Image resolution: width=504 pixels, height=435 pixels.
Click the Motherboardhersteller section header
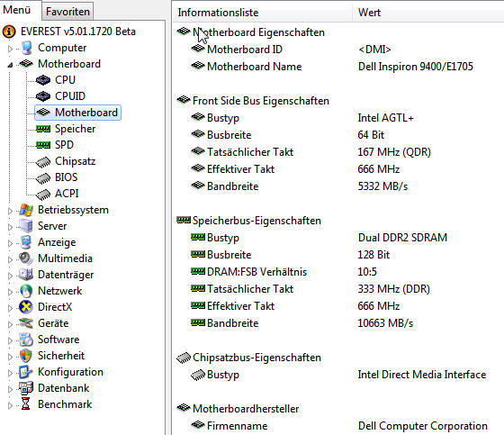coord(246,409)
